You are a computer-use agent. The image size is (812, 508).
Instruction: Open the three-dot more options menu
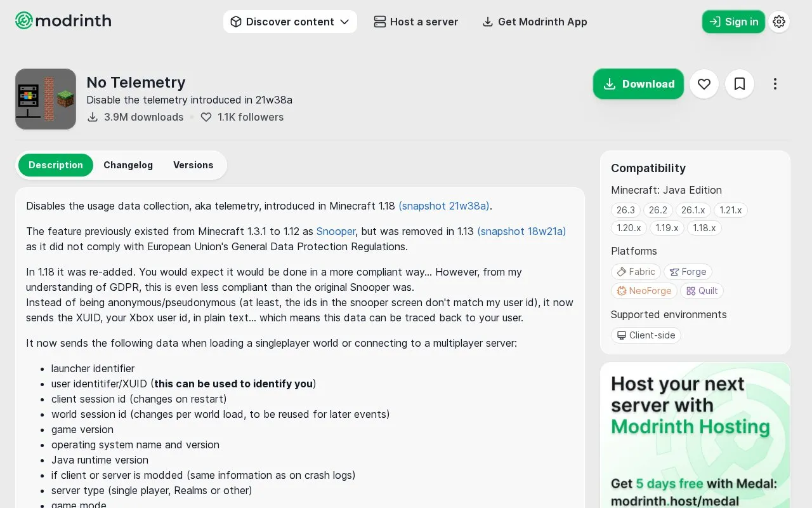(775, 84)
